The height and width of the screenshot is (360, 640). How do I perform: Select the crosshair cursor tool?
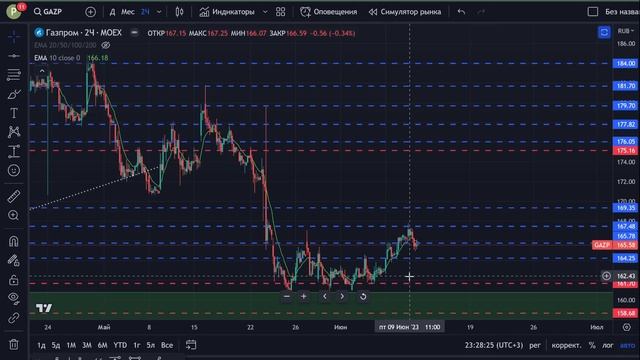[14, 37]
